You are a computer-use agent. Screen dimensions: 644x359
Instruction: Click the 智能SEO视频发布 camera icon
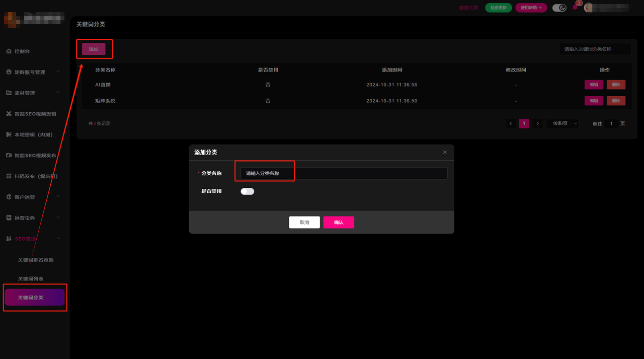9,156
